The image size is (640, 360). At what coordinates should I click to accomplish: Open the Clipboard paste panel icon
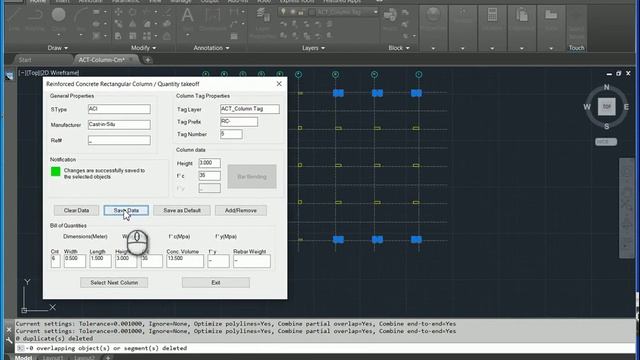point(522,15)
